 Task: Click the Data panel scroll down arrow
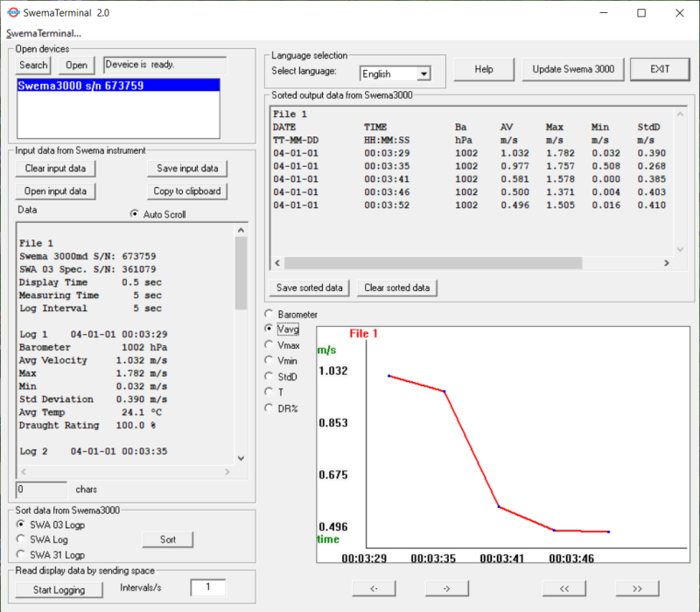coord(241,458)
